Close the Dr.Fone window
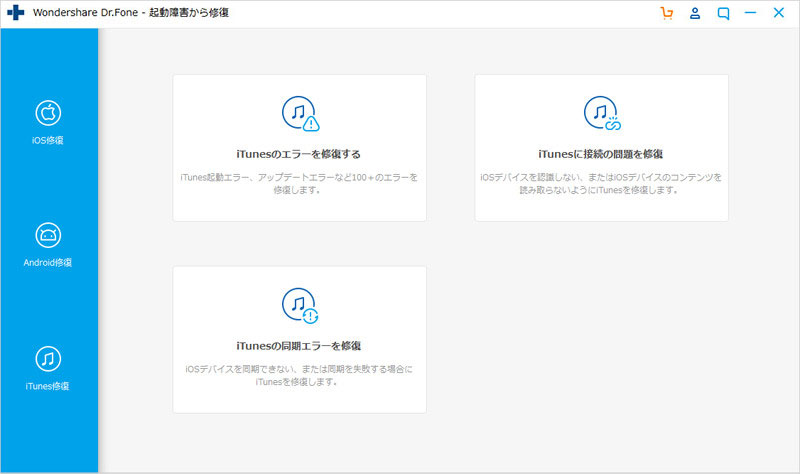This screenshot has height=474, width=800. point(779,13)
